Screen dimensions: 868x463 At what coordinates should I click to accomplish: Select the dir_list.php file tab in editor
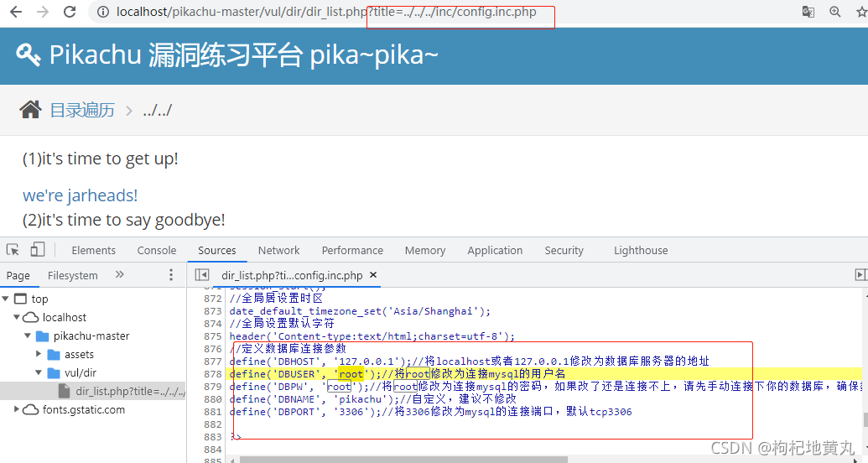(x=292, y=275)
